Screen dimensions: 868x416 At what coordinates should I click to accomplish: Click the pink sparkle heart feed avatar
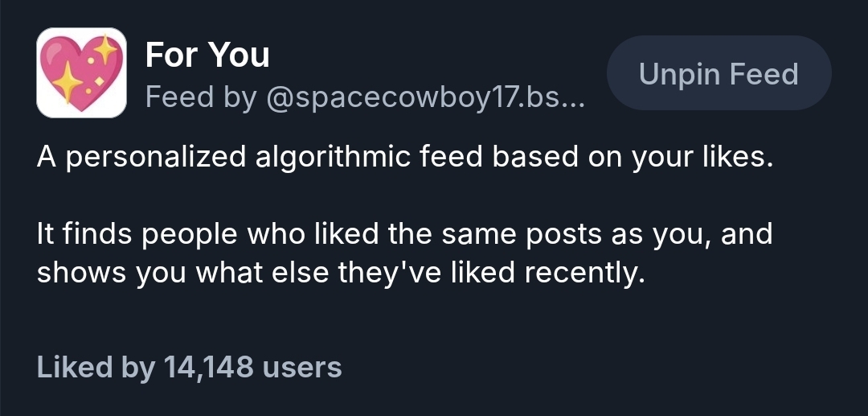pos(81,73)
